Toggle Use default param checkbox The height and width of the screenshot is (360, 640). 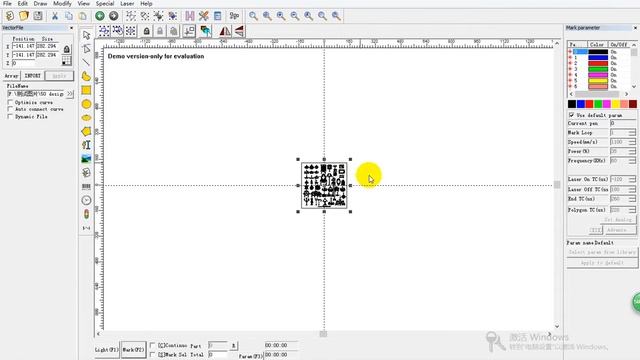click(571, 115)
